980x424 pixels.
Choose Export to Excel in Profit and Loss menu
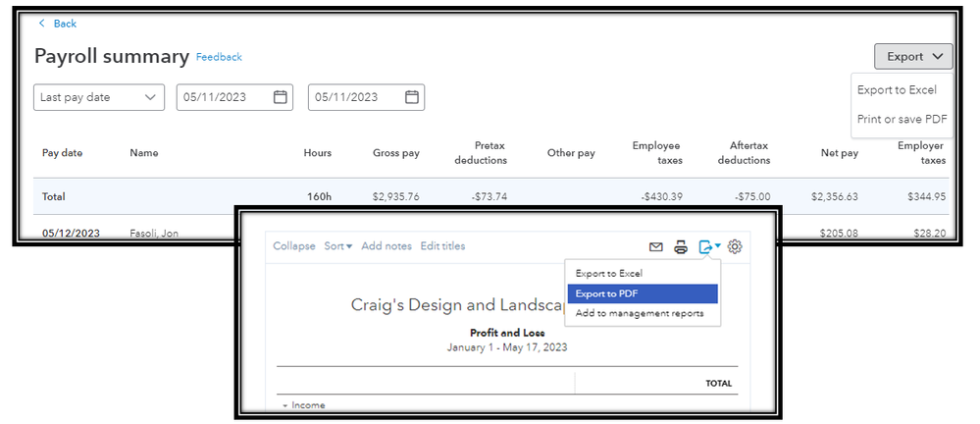[609, 273]
